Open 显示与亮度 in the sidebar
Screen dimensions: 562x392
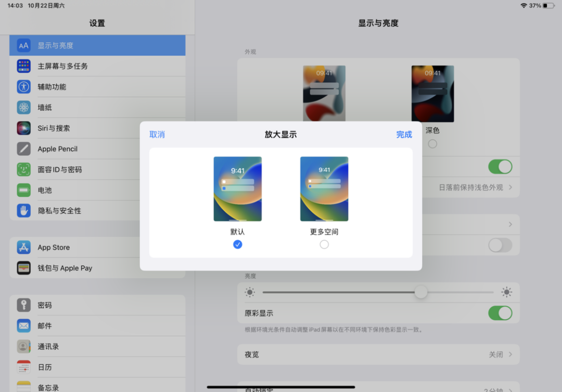(x=97, y=45)
